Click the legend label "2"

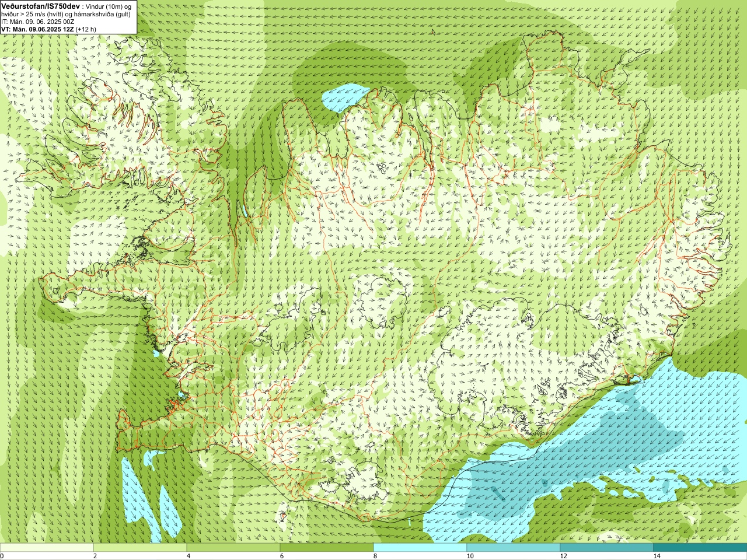click(95, 556)
